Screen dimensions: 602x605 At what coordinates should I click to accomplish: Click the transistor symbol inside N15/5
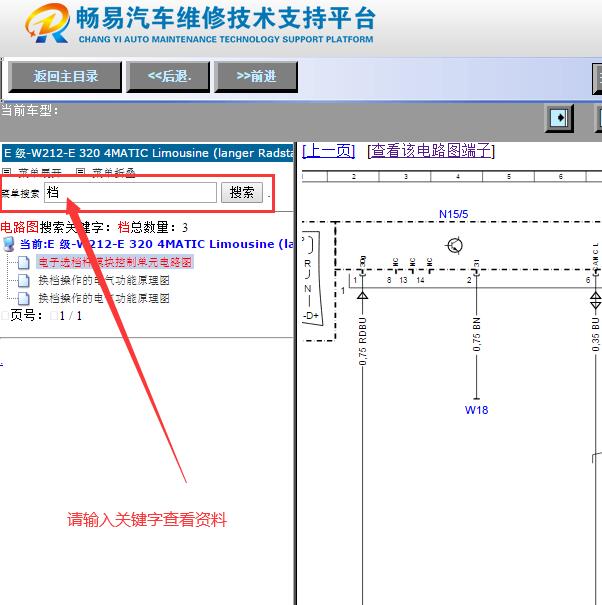[455, 245]
